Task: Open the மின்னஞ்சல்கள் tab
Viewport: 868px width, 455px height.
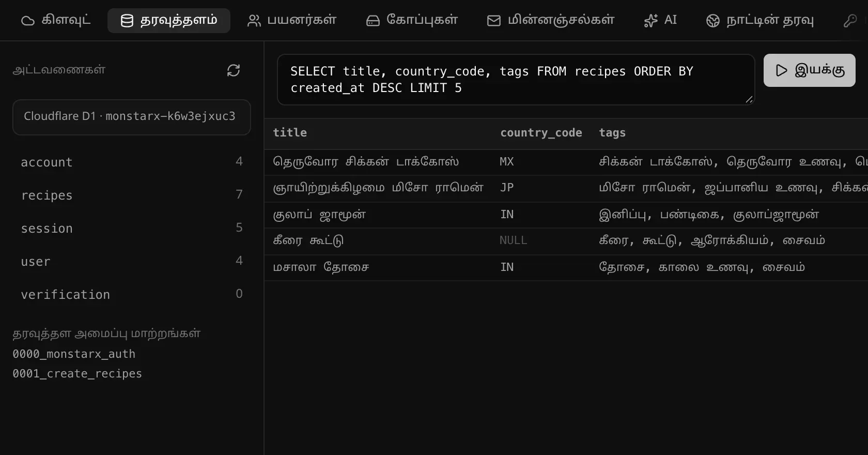Action: 551,21
